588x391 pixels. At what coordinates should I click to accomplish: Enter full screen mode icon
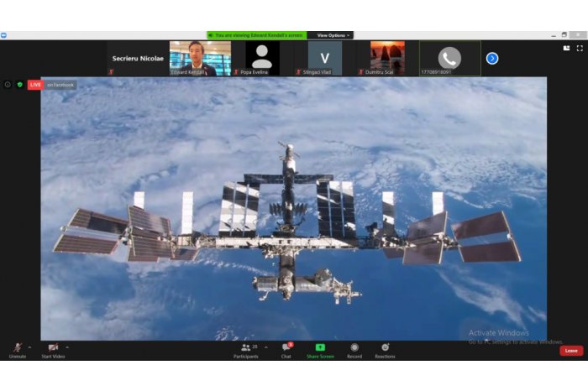tap(580, 49)
